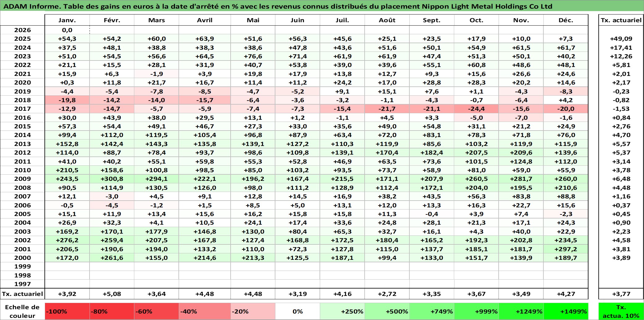Click the +300,8 cell for February 2009

[112, 179]
